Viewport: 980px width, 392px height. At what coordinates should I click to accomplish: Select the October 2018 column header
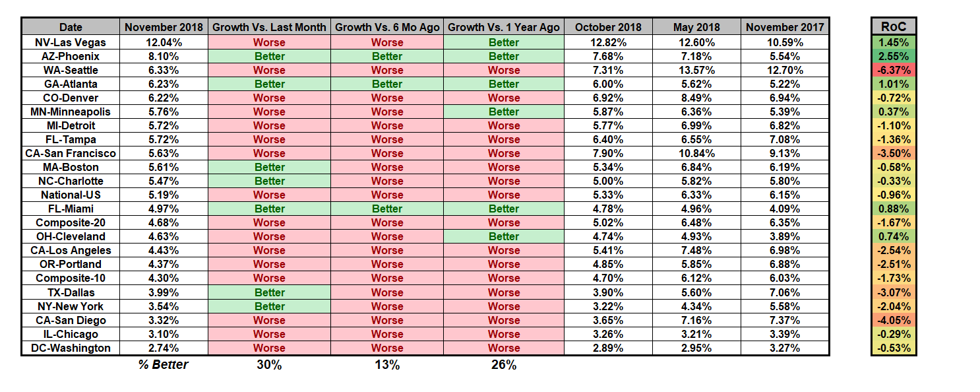(x=608, y=27)
